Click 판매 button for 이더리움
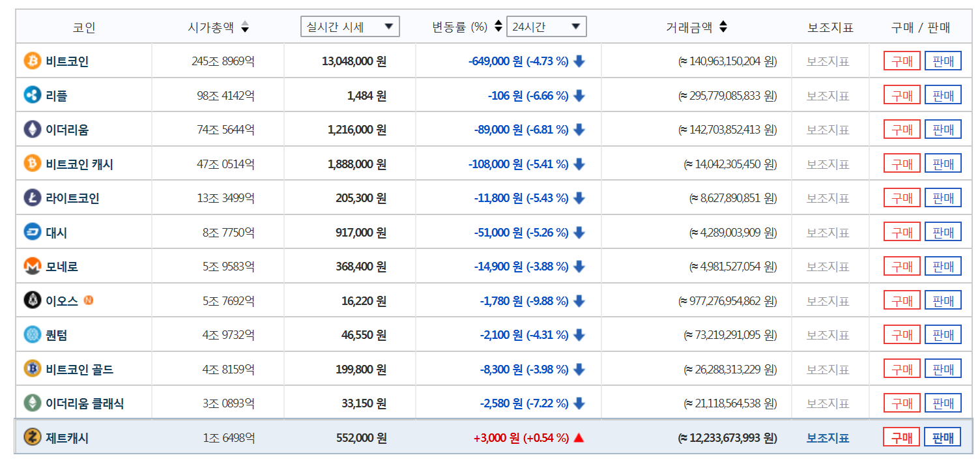Viewport: 980px width, 466px height. click(943, 130)
